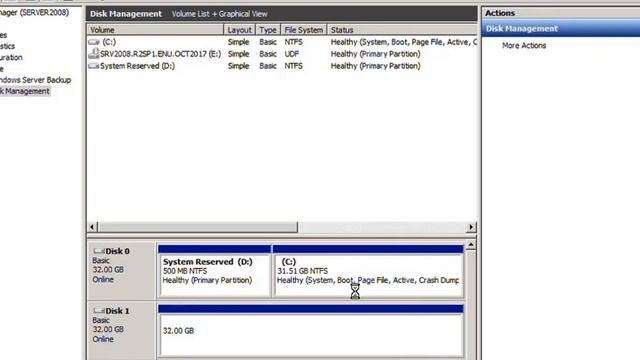Click Disk 1 Online status text
Screen dimensions: 640x360
point(103,339)
